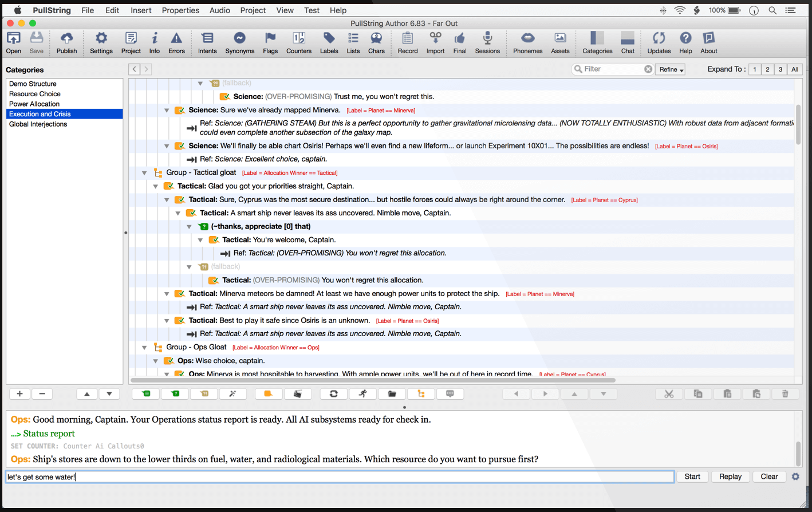Open the Sessions microphone tool

[x=487, y=42]
